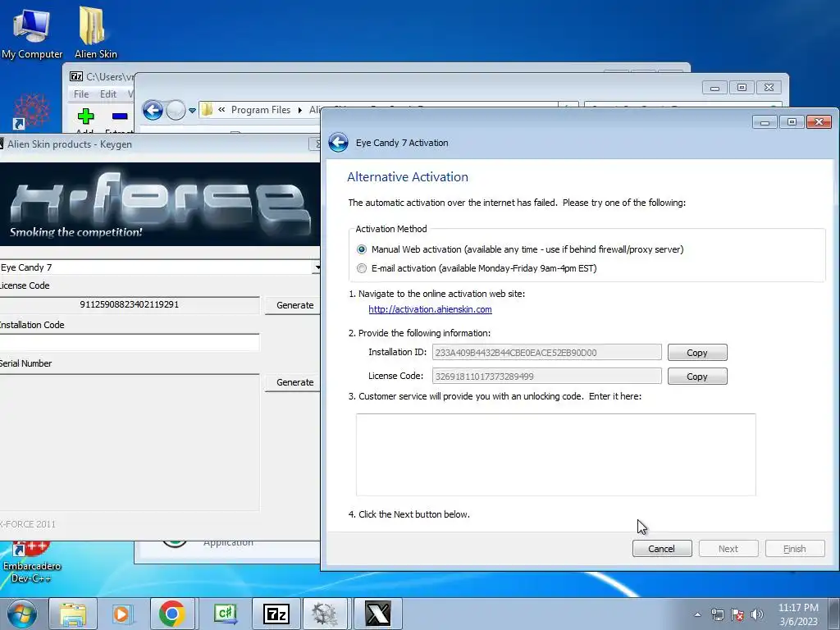The width and height of the screenshot is (840, 630).
Task: Click the keygen License Code field
Action: point(129,304)
